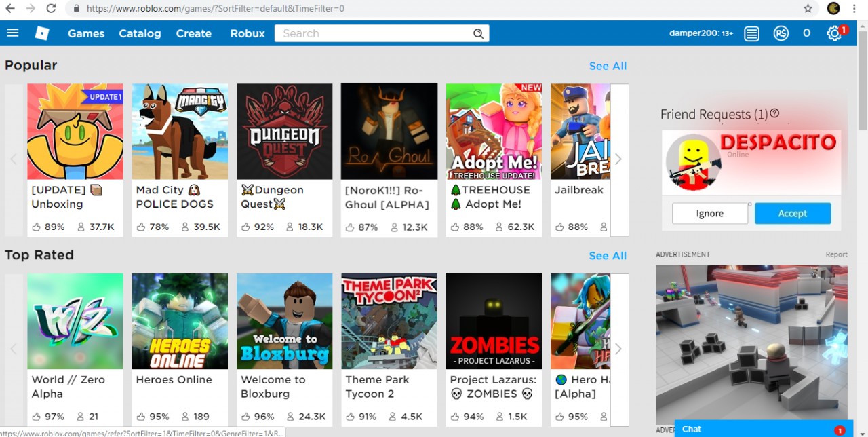This screenshot has height=437, width=868.
Task: Open Welcome to Bloxburg thumbnail
Action: 285,322
